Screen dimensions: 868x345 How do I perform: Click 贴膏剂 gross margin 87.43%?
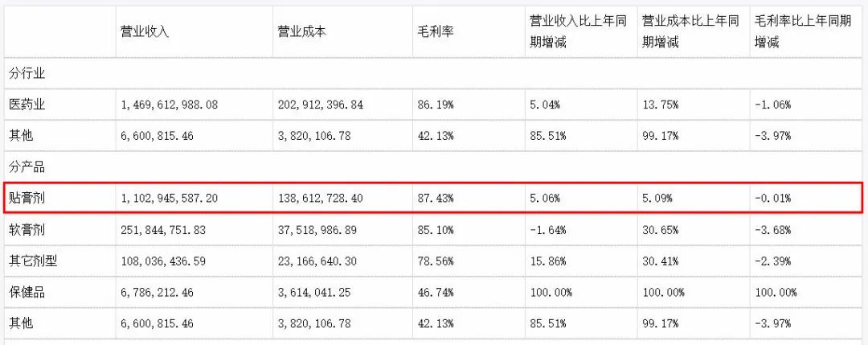point(436,198)
